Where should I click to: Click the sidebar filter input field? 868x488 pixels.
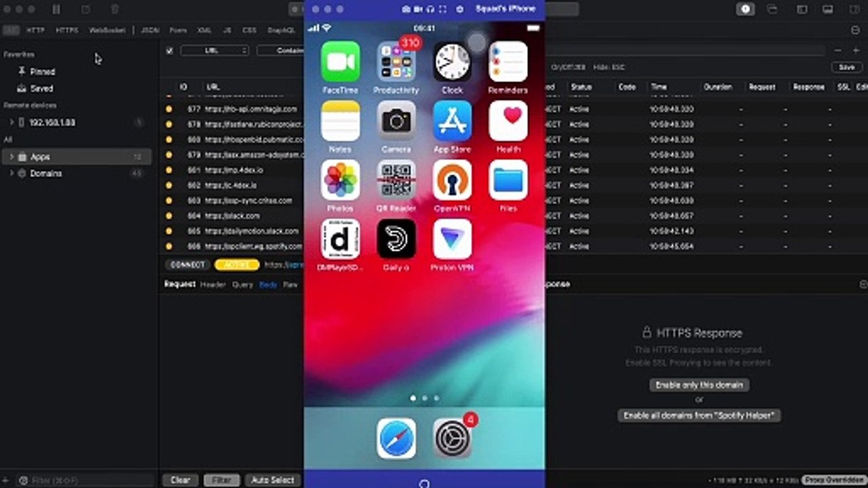pyautogui.click(x=85, y=481)
